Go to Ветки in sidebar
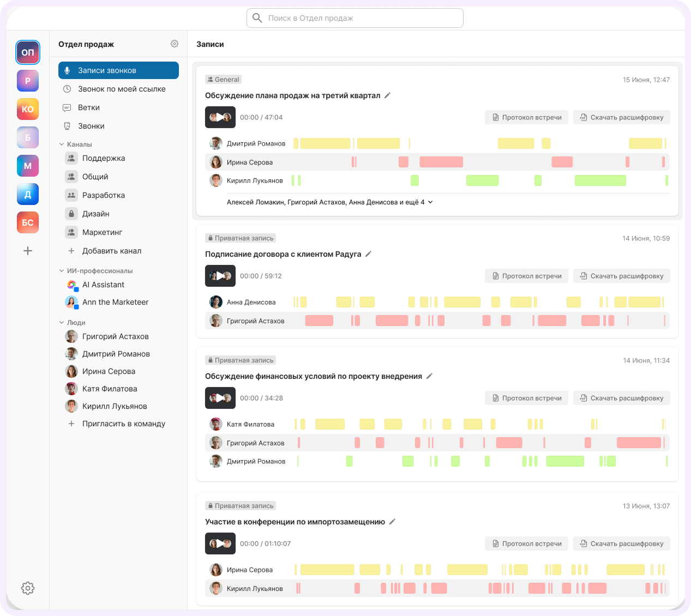The width and height of the screenshot is (691, 616). click(x=118, y=107)
